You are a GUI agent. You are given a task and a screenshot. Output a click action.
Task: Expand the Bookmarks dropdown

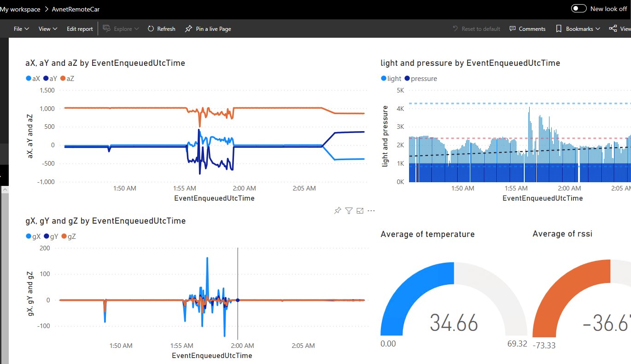click(578, 29)
